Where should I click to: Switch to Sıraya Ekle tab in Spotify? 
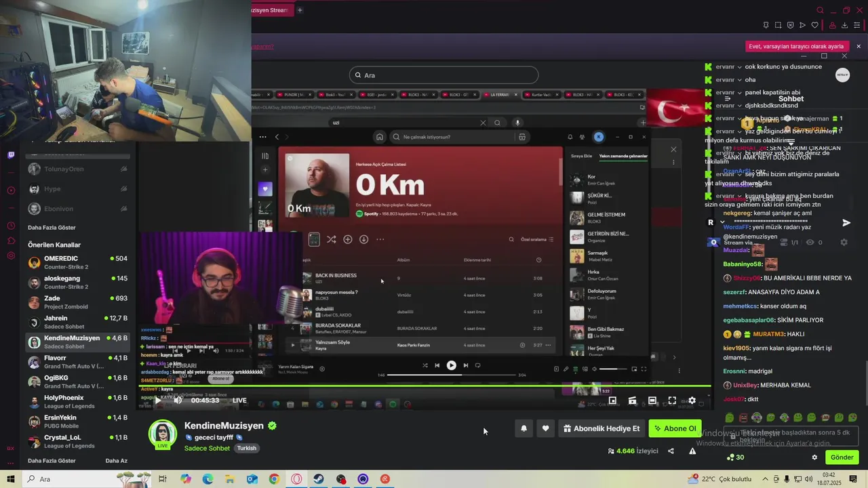581,156
